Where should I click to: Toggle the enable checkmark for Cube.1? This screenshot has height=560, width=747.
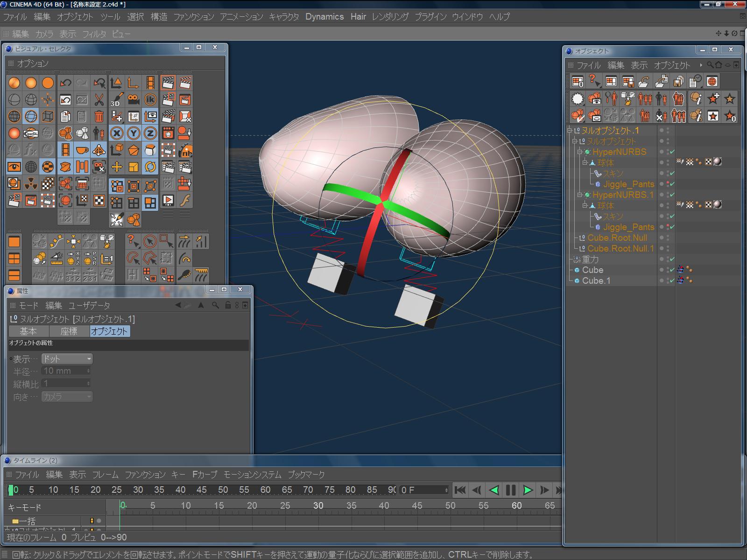point(672,281)
